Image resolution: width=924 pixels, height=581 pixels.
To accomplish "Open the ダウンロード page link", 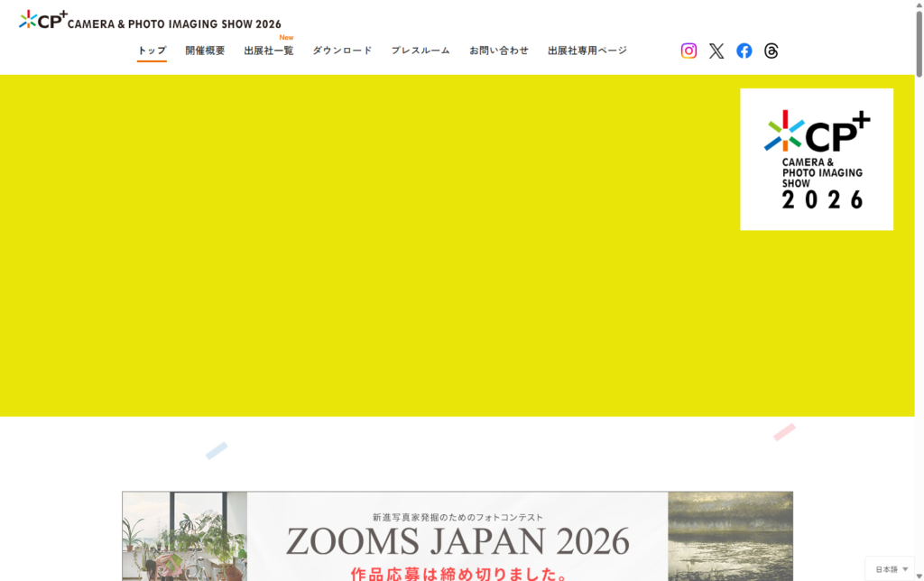I will 342,51.
